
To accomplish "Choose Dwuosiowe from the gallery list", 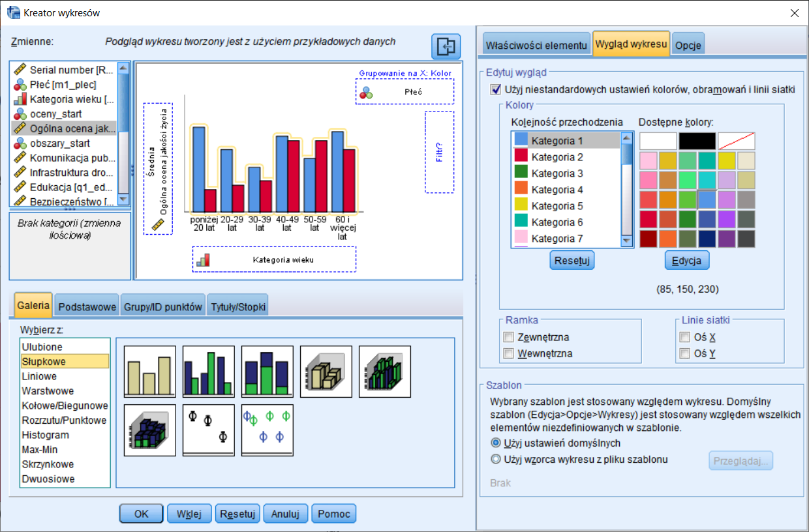I will [65, 479].
